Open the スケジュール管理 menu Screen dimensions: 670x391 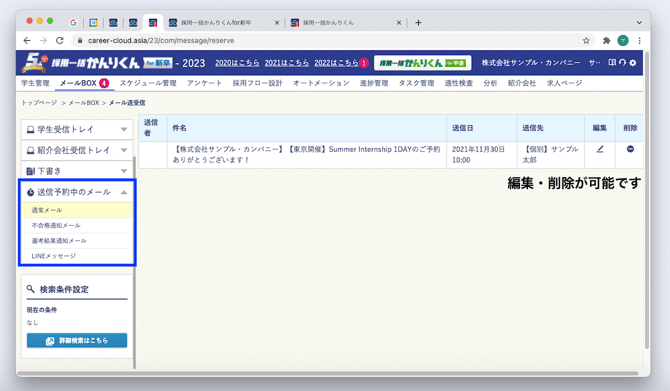click(x=148, y=83)
